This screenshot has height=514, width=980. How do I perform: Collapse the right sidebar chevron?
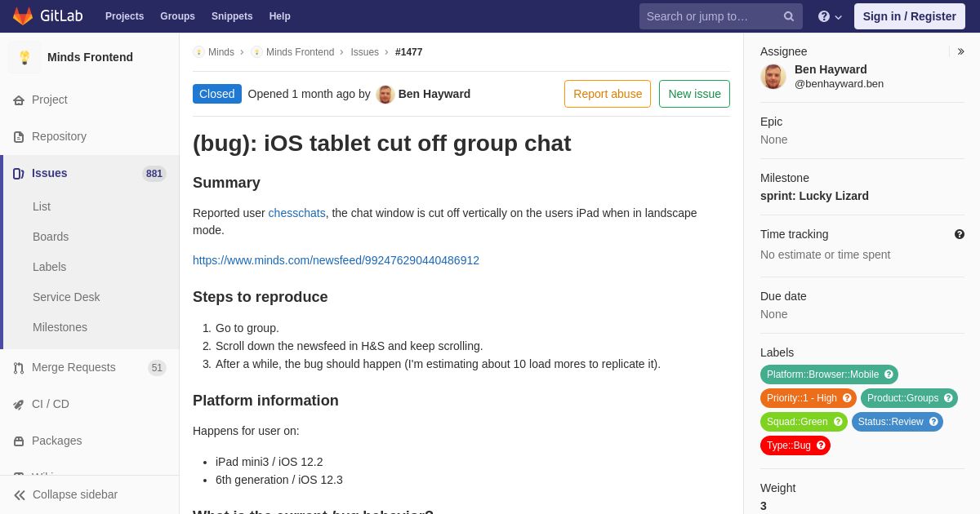click(x=960, y=51)
